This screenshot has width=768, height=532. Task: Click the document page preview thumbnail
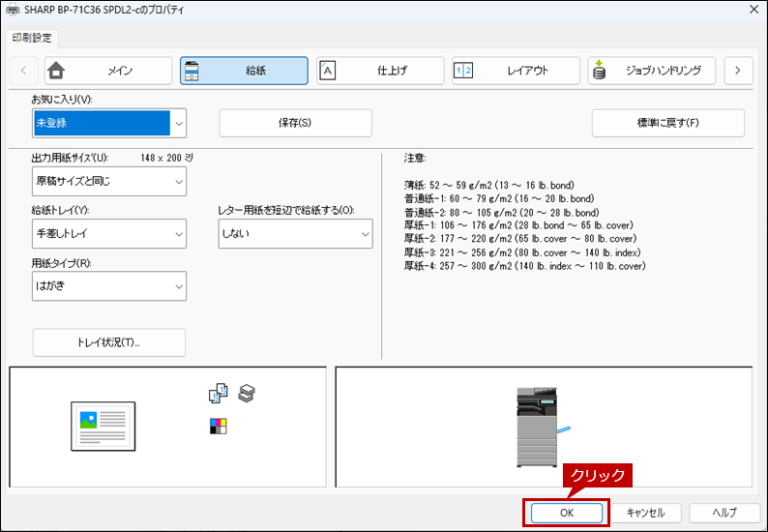pos(103,426)
